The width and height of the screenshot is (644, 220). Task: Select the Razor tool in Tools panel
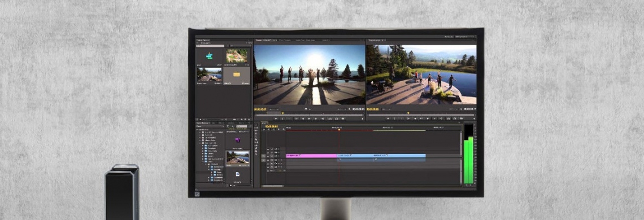point(256,139)
